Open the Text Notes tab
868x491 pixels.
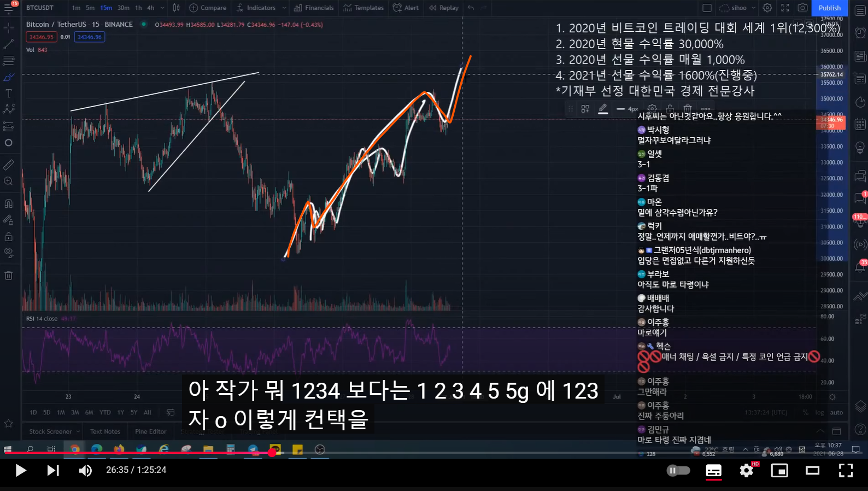pyautogui.click(x=105, y=431)
